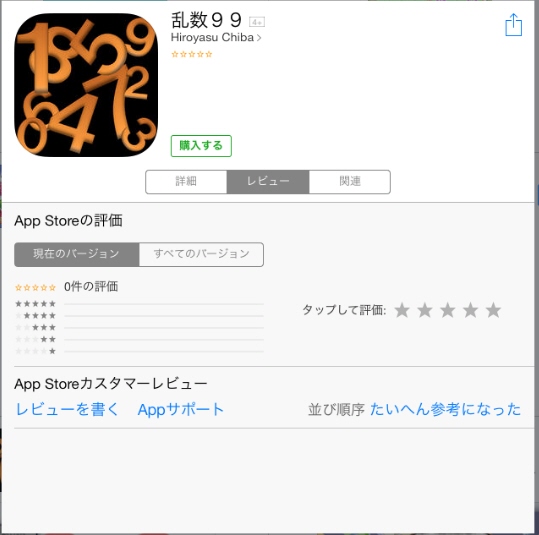Tap the 4+ age rating badge
539x535 pixels.
click(x=257, y=22)
